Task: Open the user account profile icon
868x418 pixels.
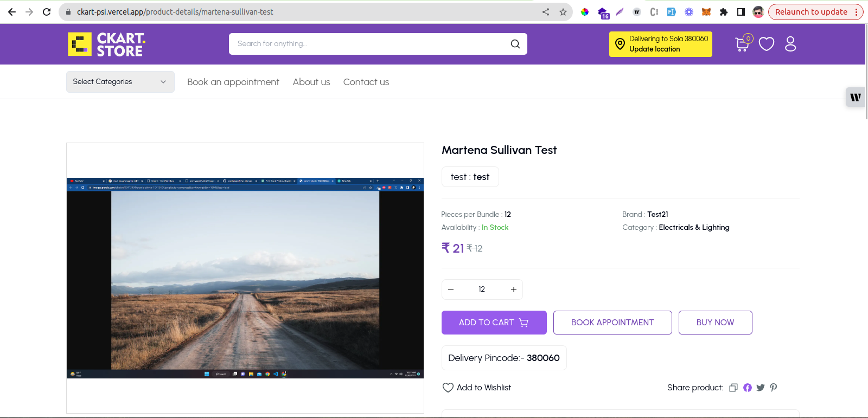Action: click(x=790, y=44)
